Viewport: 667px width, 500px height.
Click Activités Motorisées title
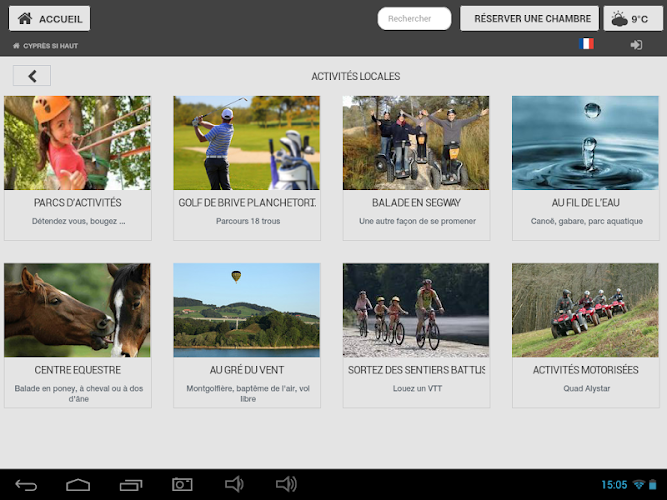click(x=585, y=370)
